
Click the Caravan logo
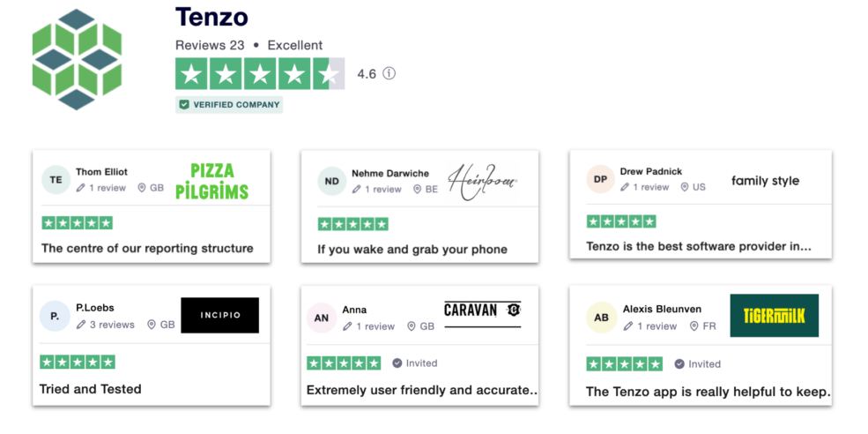click(x=483, y=313)
